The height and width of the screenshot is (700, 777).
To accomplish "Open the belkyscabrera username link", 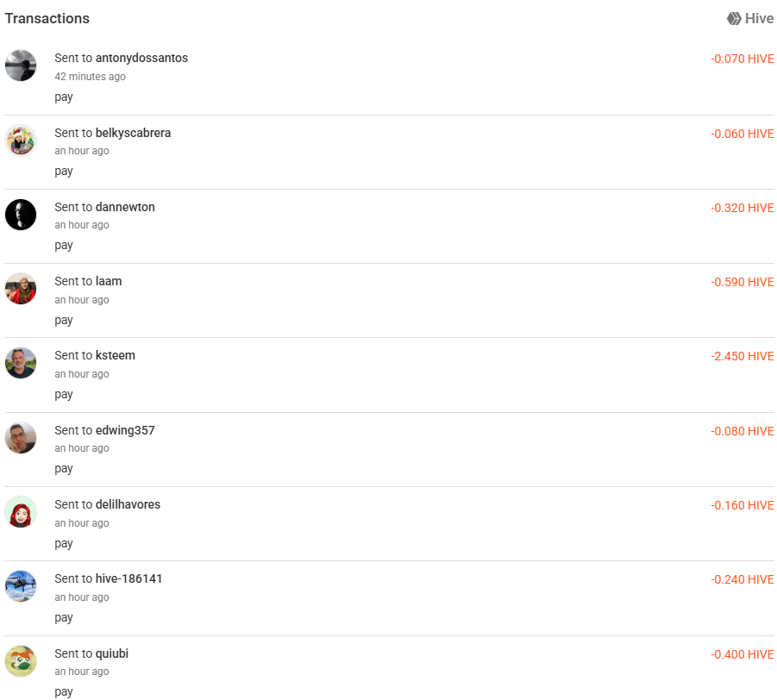I will [133, 133].
